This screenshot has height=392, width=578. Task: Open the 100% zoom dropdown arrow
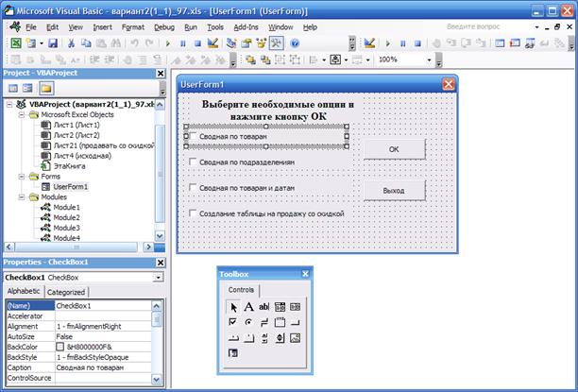pyautogui.click(x=429, y=60)
